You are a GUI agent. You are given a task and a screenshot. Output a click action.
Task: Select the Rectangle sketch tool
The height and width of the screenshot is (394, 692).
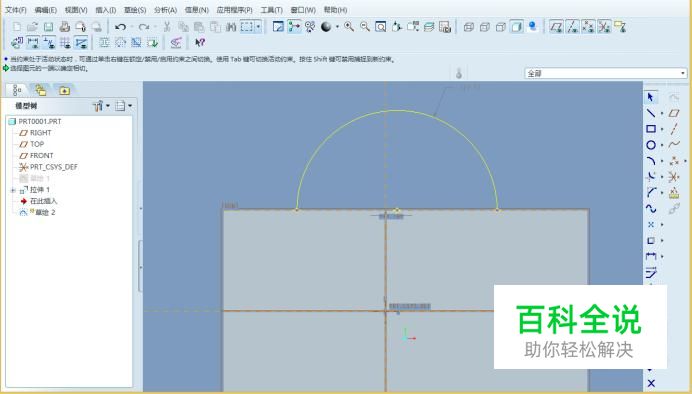click(651, 129)
